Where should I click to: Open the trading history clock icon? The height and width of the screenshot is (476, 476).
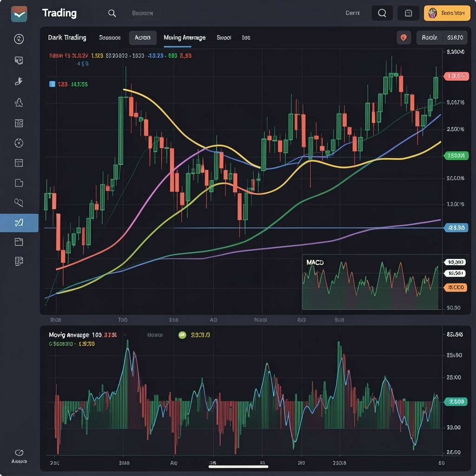coord(19,143)
